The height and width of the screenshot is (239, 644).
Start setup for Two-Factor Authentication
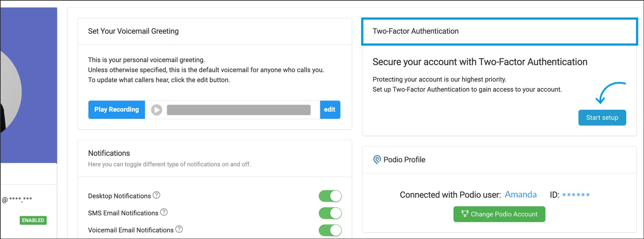[x=602, y=118]
